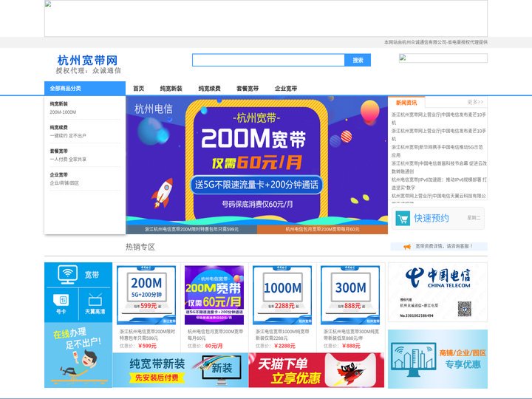Open the 纯宽续费 navigation tab
532x399 pixels.
(209, 89)
